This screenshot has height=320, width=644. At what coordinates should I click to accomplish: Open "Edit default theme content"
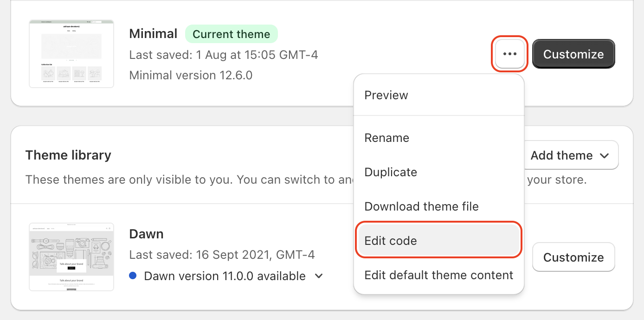[438, 275]
